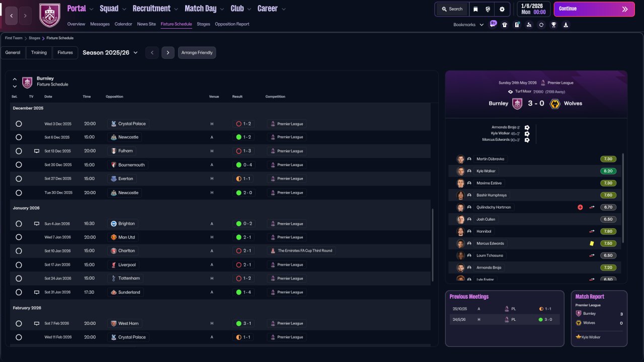
Task: Expand the Match Day menu dropdown
Action: click(222, 9)
